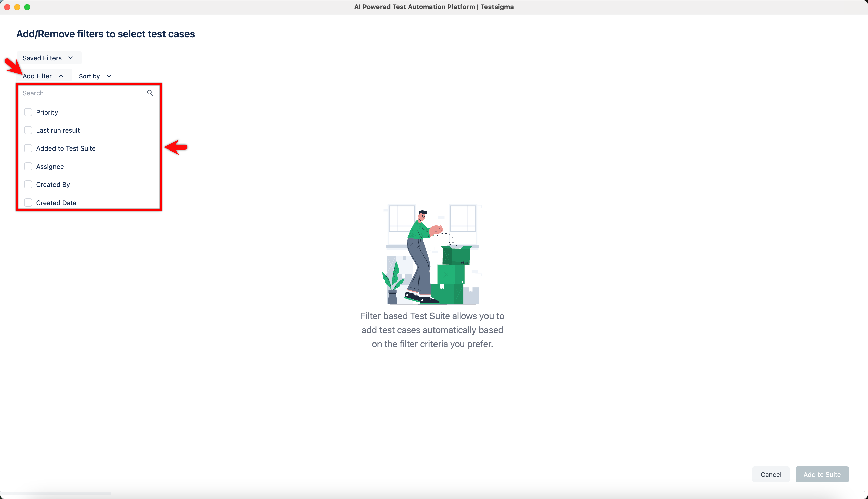Expand the Sort by dropdown

[94, 76]
